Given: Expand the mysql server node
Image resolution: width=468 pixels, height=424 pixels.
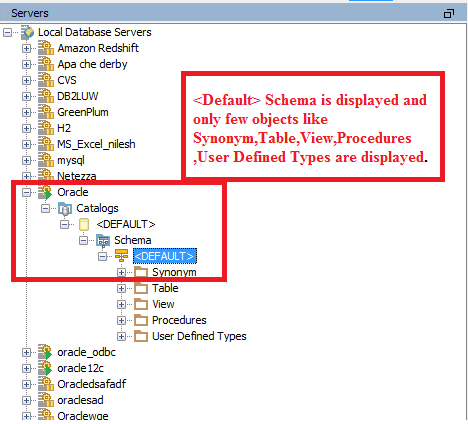Looking at the screenshot, I should click(x=26, y=160).
